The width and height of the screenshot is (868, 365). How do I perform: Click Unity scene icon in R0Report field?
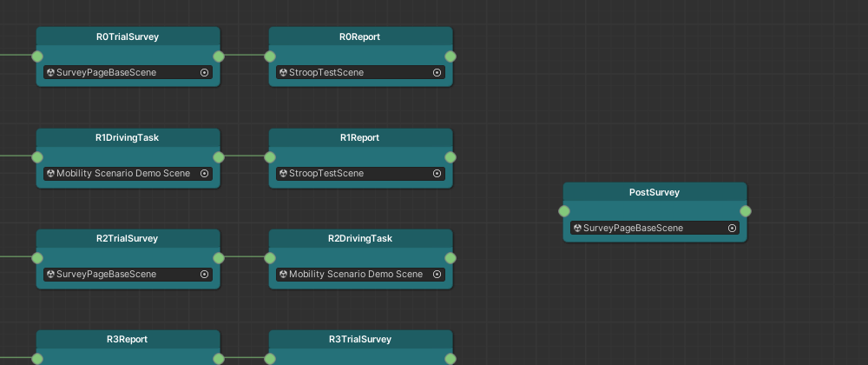click(283, 72)
